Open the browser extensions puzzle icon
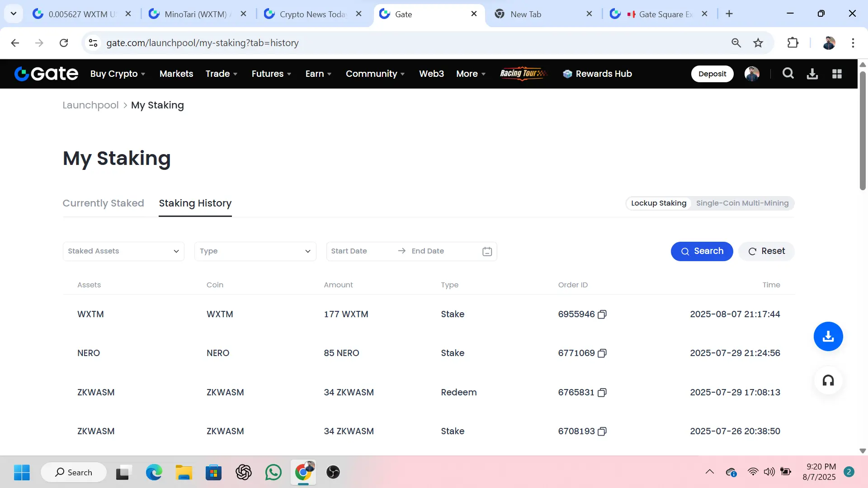Screen dimensions: 868x488 [x=793, y=43]
